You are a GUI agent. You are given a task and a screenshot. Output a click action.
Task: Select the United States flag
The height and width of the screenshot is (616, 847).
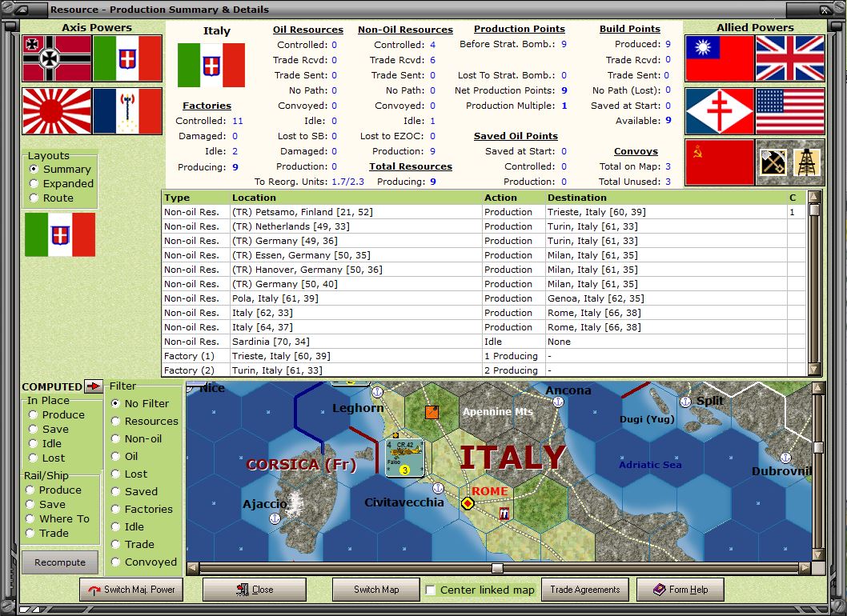(x=790, y=111)
